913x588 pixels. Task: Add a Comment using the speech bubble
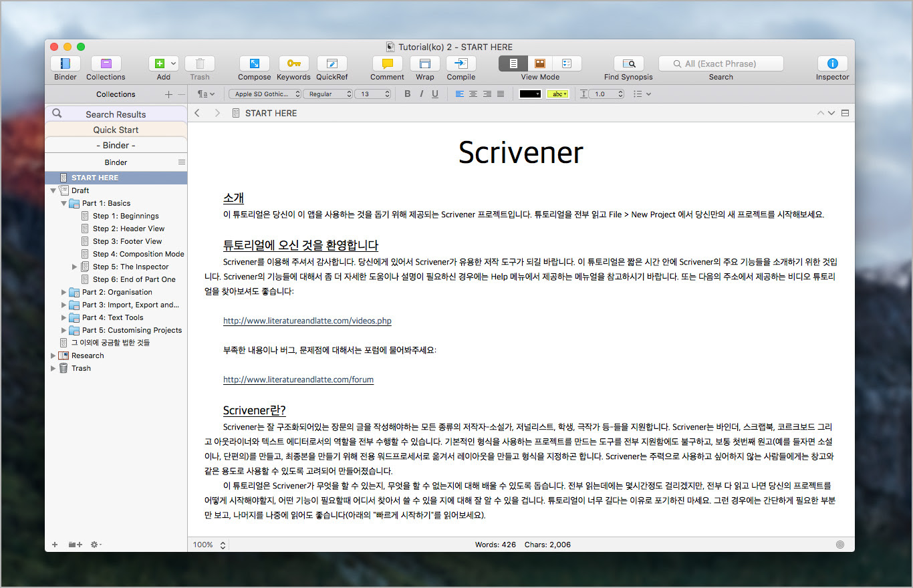(387, 63)
